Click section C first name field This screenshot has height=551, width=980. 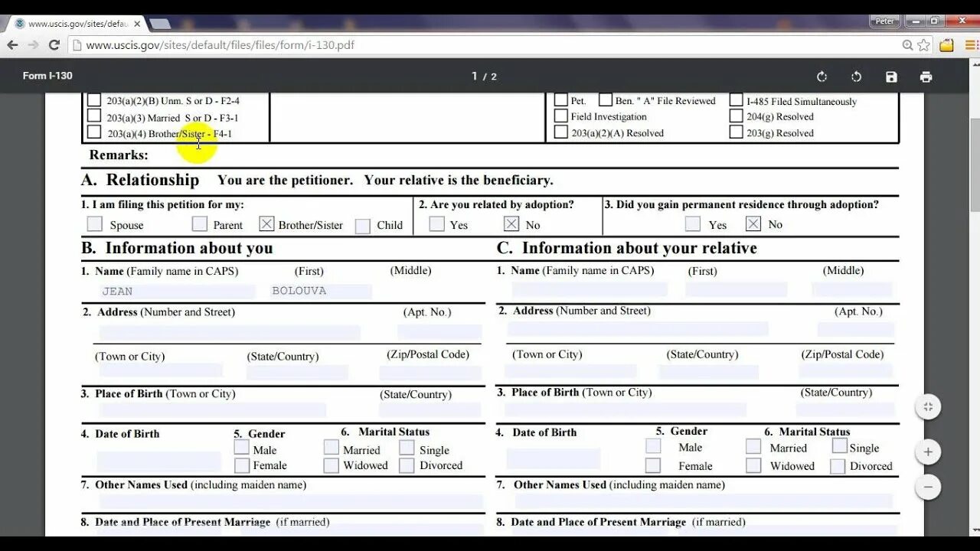(x=737, y=289)
